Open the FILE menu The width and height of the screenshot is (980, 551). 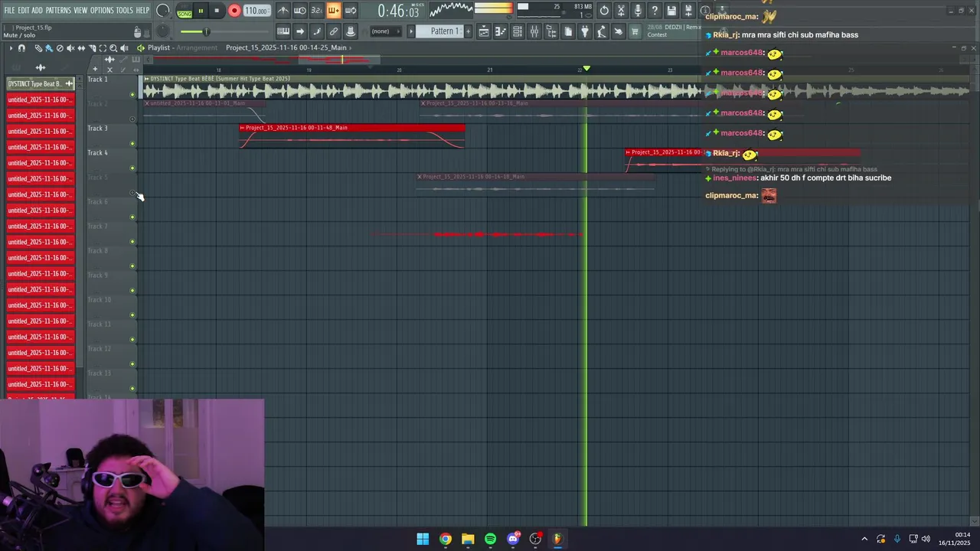tap(9, 10)
